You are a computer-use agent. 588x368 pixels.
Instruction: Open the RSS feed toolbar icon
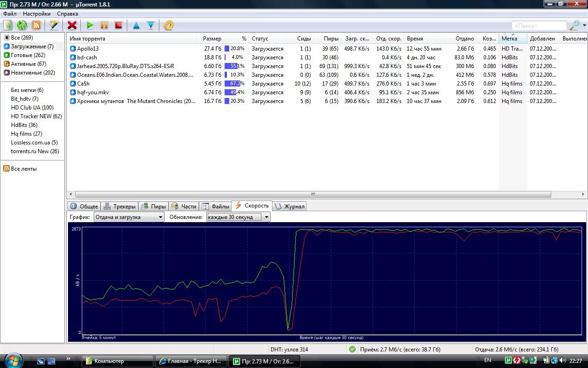[x=36, y=25]
